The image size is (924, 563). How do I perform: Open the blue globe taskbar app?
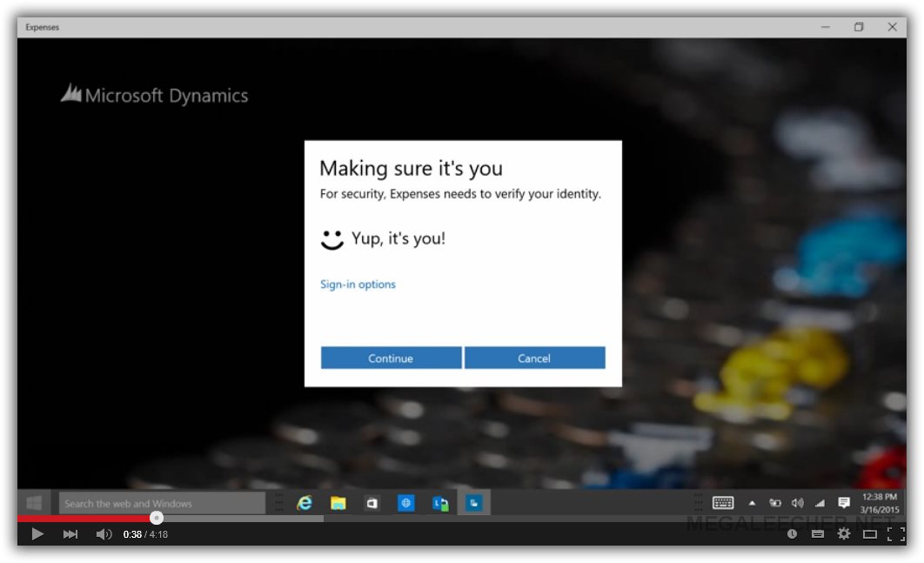[x=406, y=503]
